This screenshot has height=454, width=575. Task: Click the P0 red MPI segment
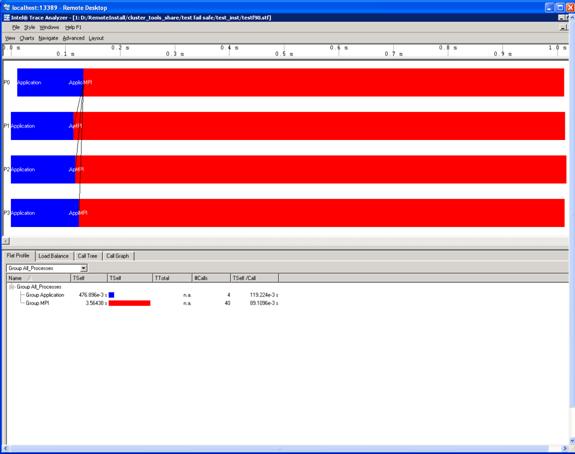tap(324, 83)
